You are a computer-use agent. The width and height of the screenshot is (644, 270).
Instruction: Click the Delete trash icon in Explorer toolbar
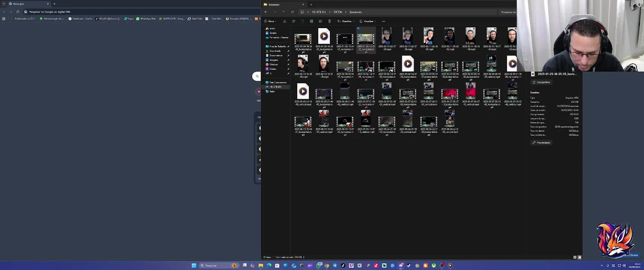(330, 21)
